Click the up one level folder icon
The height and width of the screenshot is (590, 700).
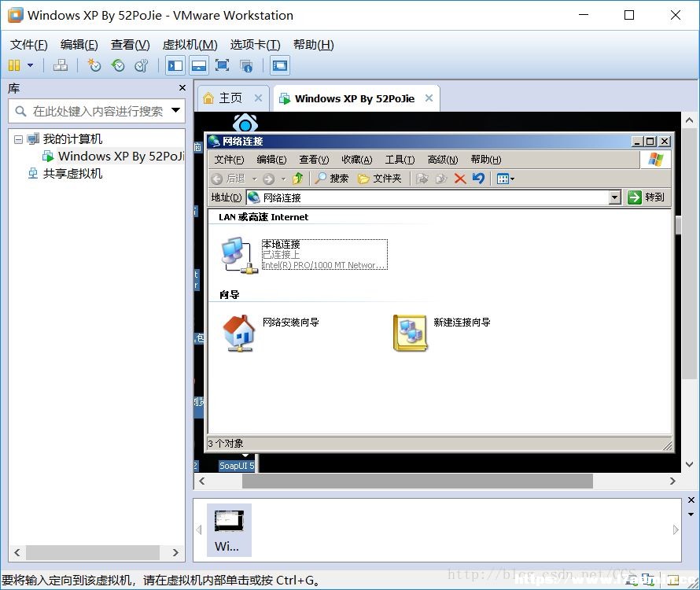[x=298, y=179]
